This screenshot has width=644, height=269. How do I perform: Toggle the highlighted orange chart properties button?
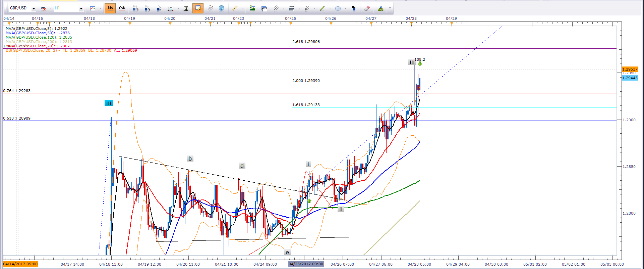click(198, 8)
